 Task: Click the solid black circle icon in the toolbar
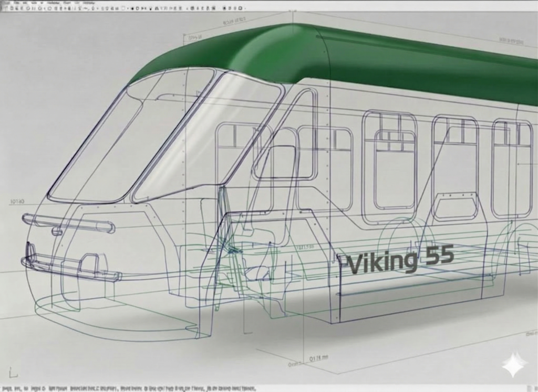tap(132, 9)
